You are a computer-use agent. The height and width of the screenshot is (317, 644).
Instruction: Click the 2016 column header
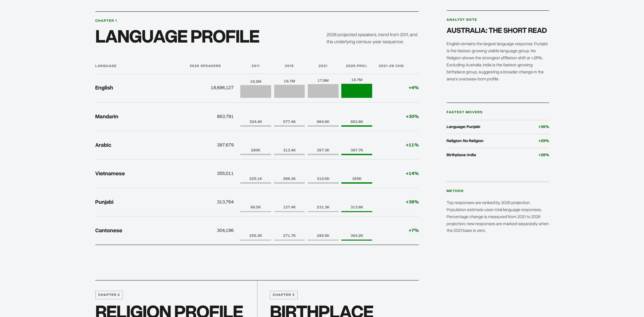point(289,66)
